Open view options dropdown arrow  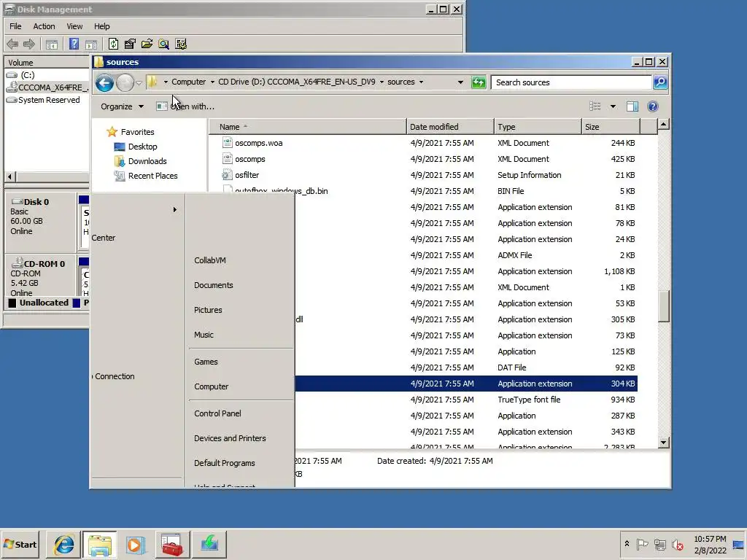tap(613, 106)
